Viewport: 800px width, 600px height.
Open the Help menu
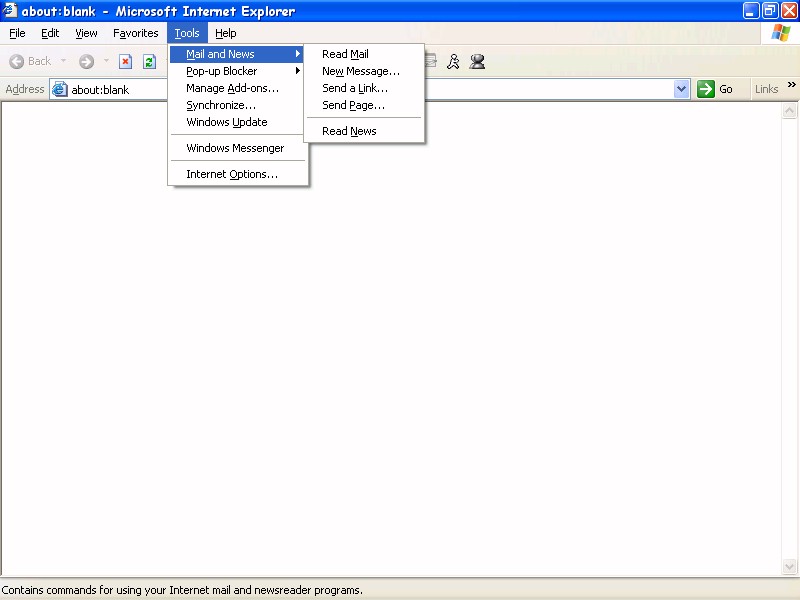(x=226, y=33)
